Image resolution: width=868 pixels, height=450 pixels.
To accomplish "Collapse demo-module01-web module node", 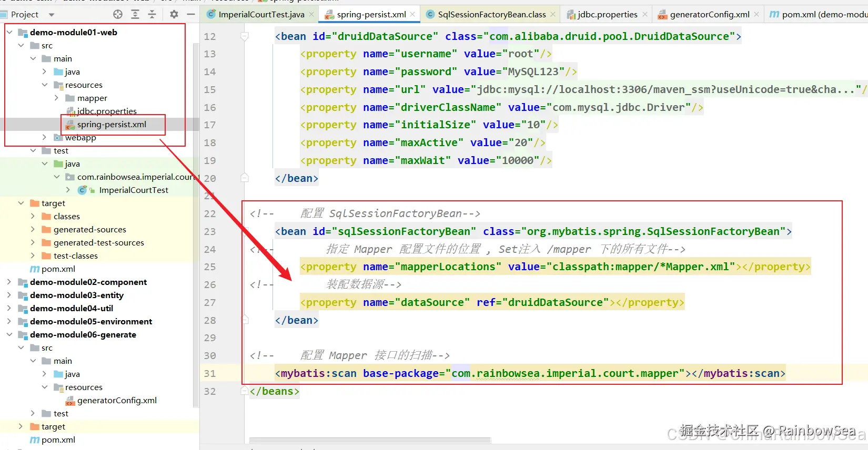I will (x=9, y=32).
